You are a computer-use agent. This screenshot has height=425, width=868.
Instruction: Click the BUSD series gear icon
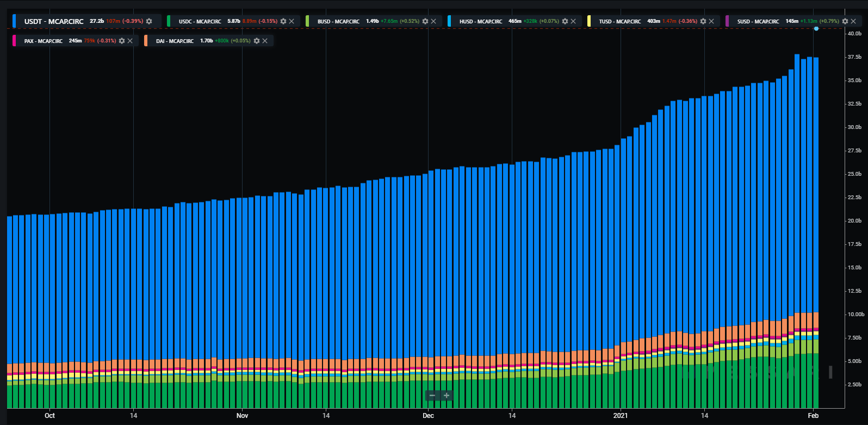(x=425, y=21)
